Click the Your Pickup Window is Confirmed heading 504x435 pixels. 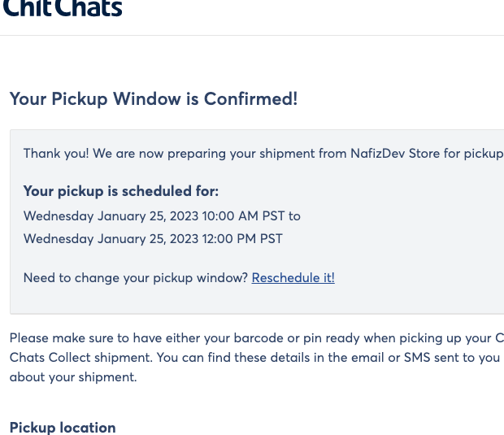click(154, 98)
